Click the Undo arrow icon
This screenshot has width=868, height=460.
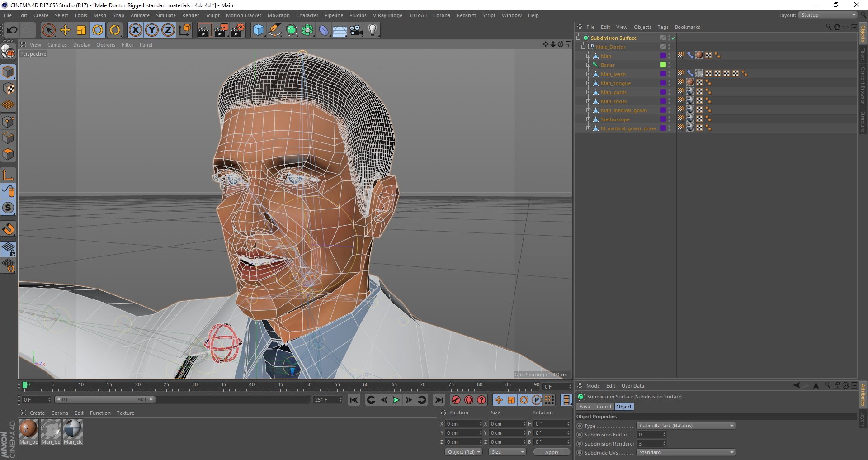pyautogui.click(x=12, y=30)
